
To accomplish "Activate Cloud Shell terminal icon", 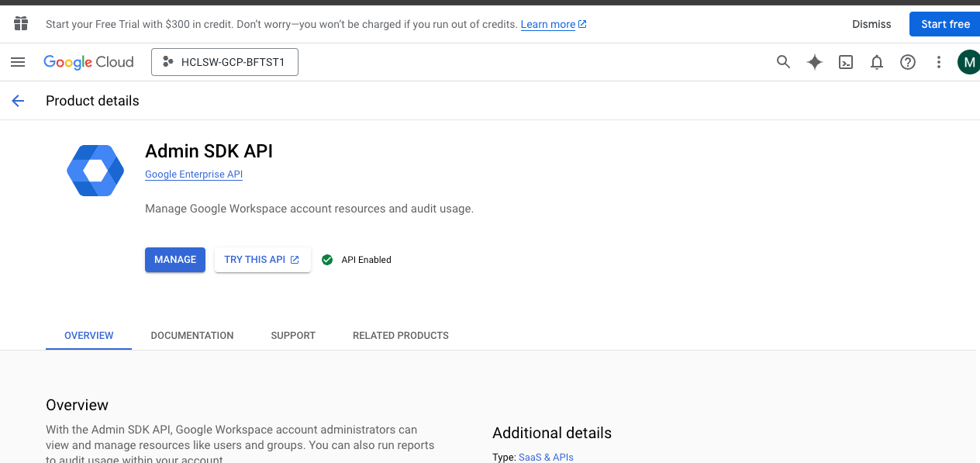I will 846,62.
